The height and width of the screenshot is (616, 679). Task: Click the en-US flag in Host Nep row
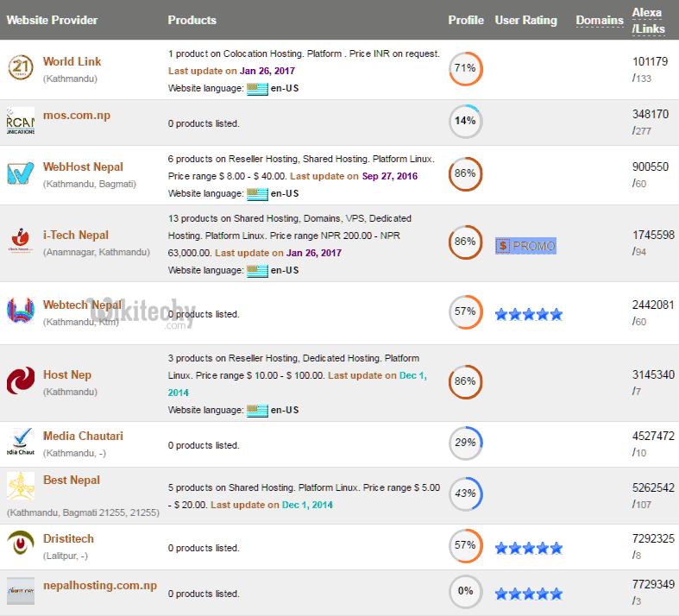click(x=257, y=411)
